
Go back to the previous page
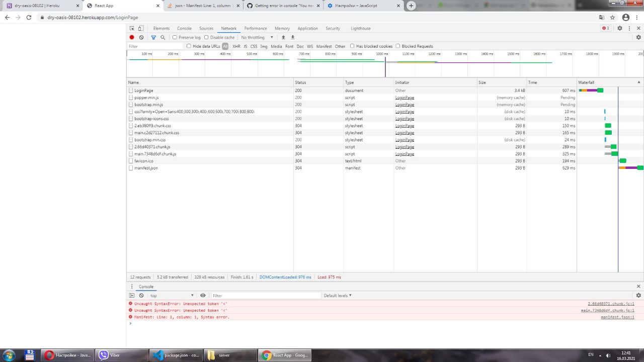point(7,17)
